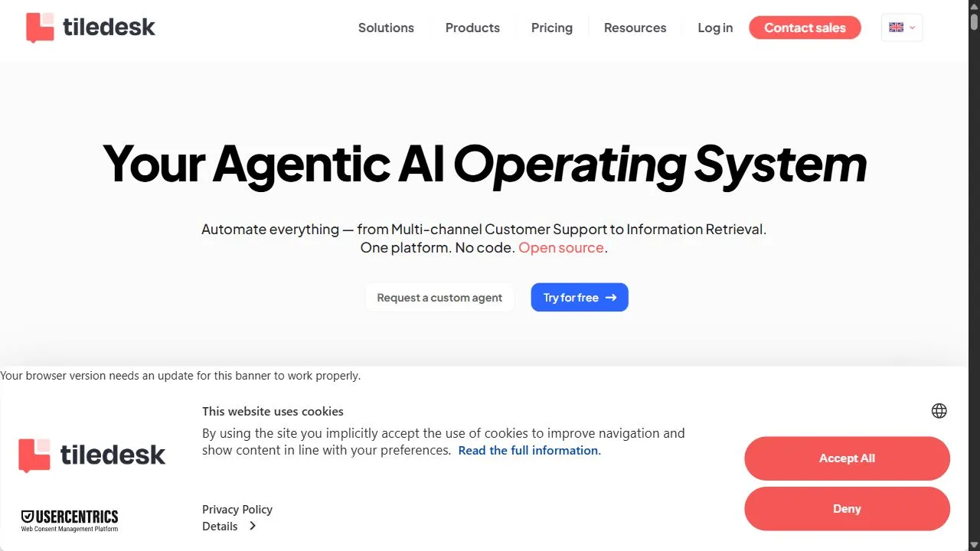
Task: Open the Open source link
Action: [x=561, y=248]
